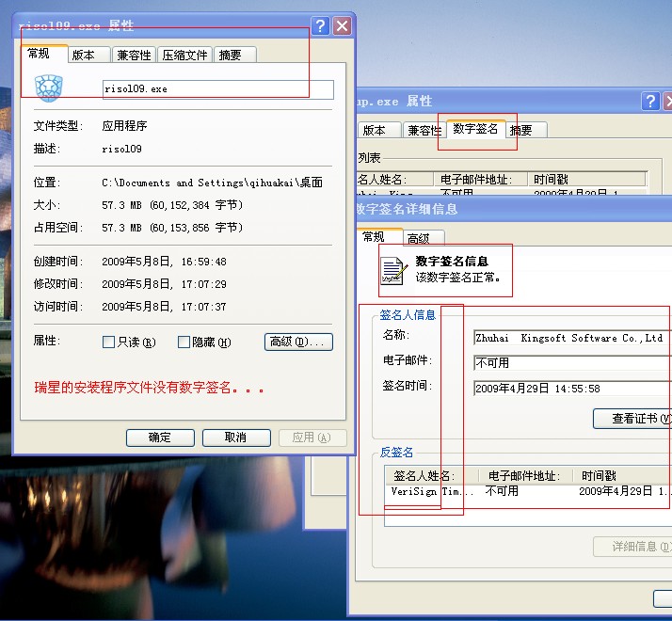
Task: Click 时间戳 column header in up.exe signature list
Action: (x=586, y=179)
